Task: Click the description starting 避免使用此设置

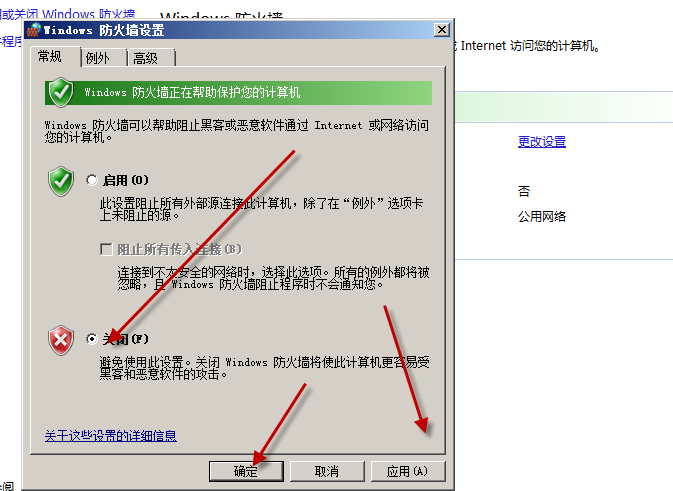Action: click(264, 368)
